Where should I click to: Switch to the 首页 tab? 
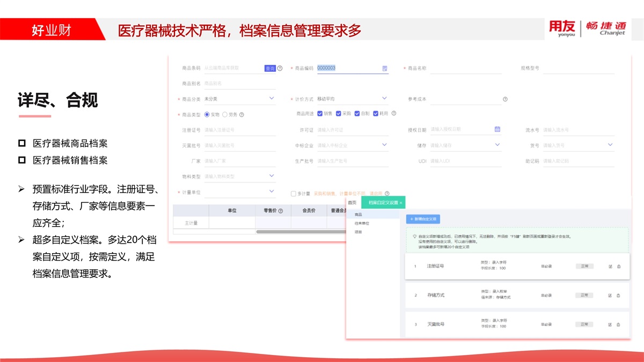(x=352, y=203)
